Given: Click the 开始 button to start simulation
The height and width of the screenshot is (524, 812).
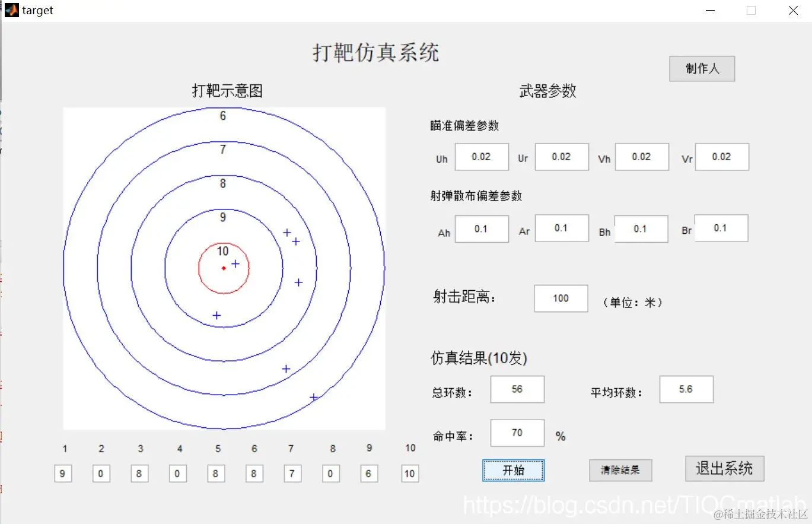Looking at the screenshot, I should click(x=512, y=469).
